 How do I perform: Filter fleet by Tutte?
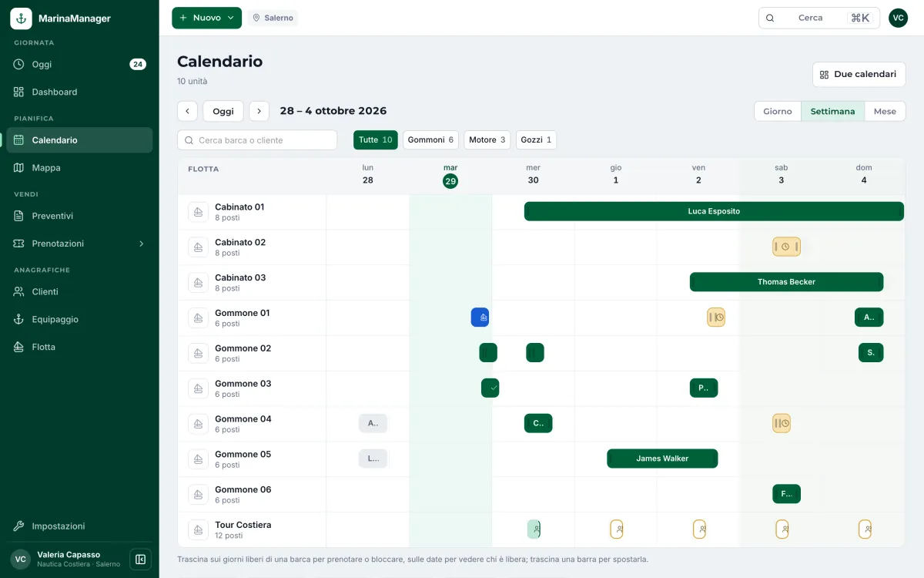click(x=376, y=139)
